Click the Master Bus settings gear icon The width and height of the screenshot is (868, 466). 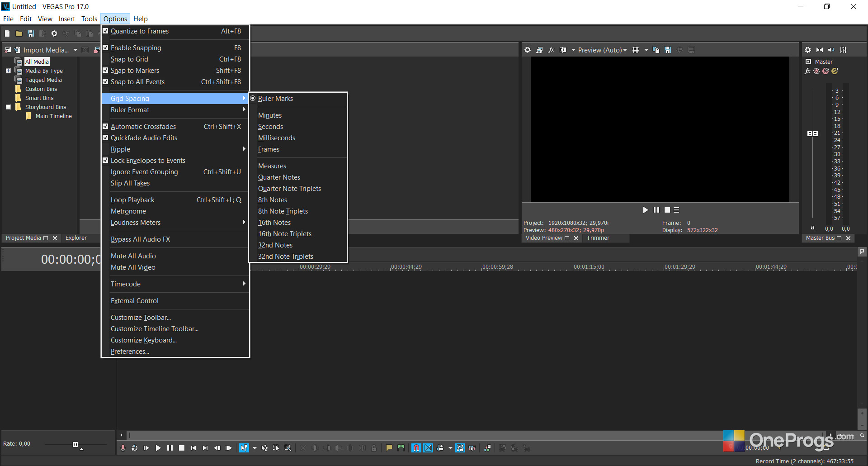(808, 50)
